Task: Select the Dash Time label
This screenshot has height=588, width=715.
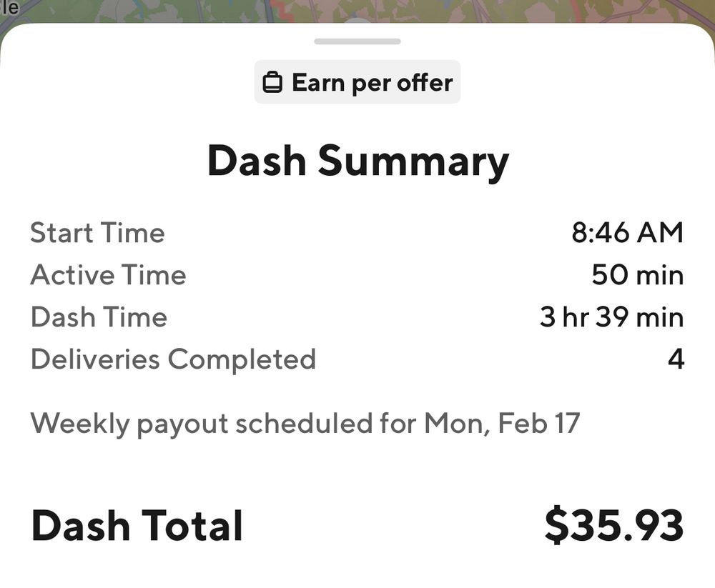Action: click(99, 317)
